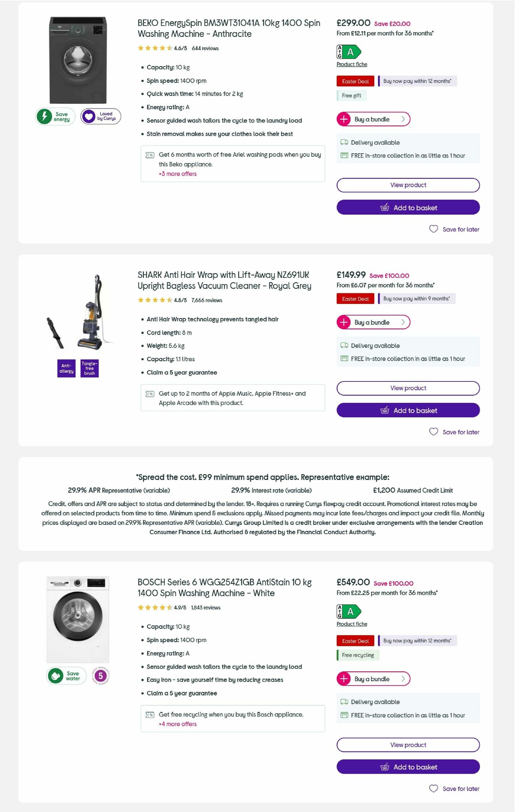Expand +4 more offers on Bosch appliance
Image resolution: width=515 pixels, height=812 pixels.
[x=177, y=724]
